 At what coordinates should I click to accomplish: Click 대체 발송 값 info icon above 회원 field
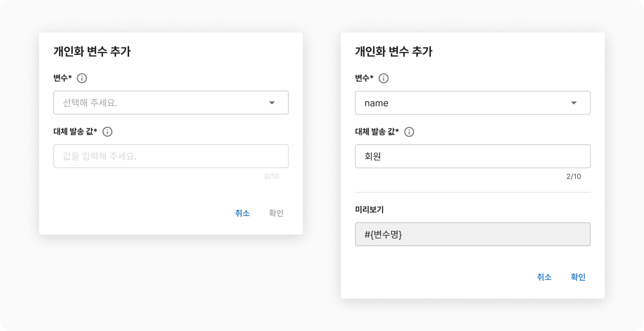pos(409,132)
